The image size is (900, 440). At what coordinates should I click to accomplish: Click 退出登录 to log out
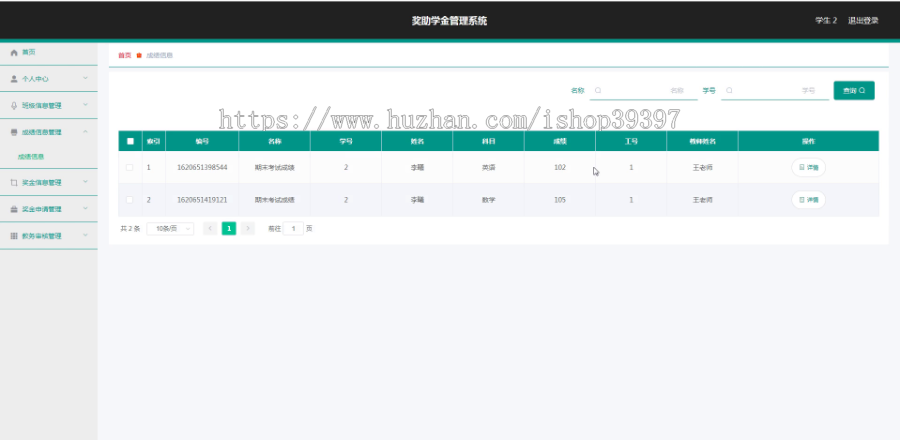tap(863, 21)
